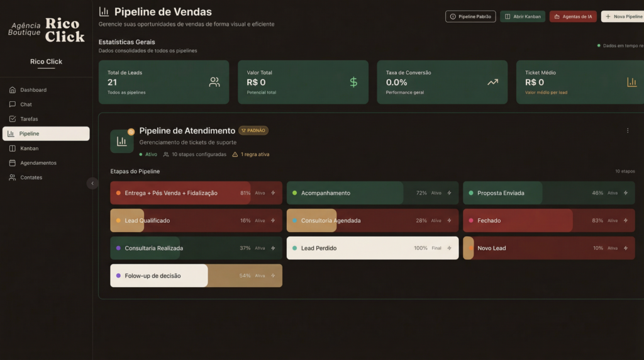The width and height of the screenshot is (644, 360).
Task: Open the Pipeline de Atendimento three-dot menu
Action: [x=627, y=131]
